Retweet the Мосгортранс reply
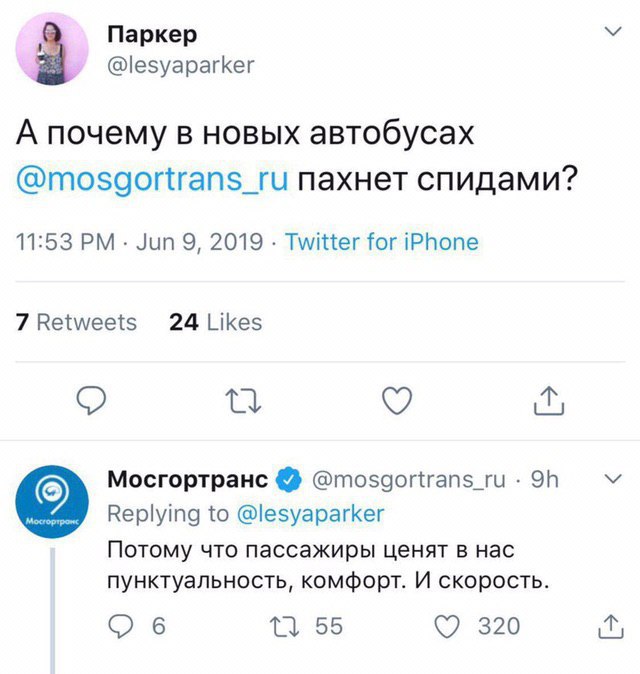The image size is (640, 674). pyautogui.click(x=281, y=626)
